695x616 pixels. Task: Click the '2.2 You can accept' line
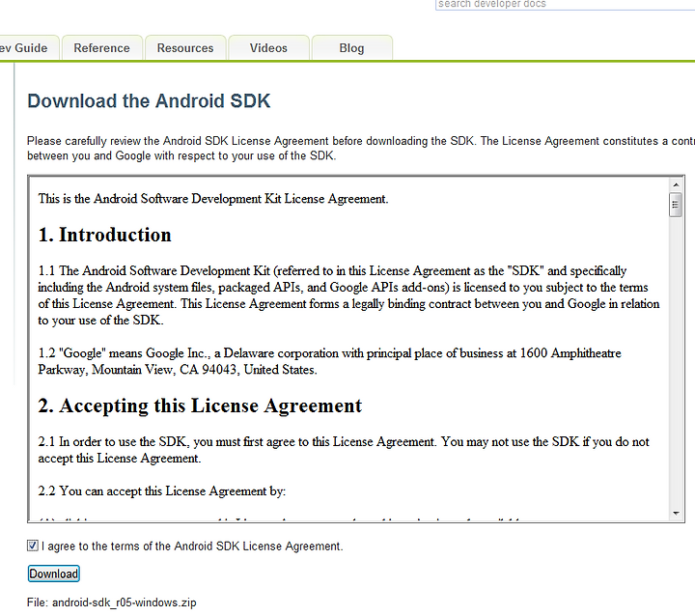pyautogui.click(x=162, y=490)
